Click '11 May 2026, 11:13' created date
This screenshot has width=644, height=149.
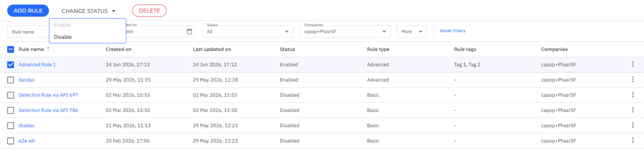(x=128, y=126)
